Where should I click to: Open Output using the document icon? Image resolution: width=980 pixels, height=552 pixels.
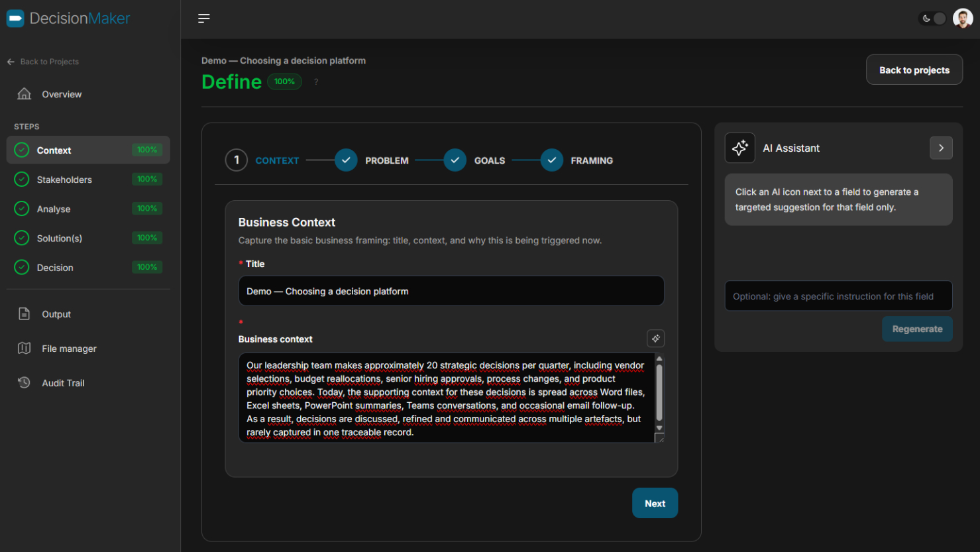click(x=24, y=313)
